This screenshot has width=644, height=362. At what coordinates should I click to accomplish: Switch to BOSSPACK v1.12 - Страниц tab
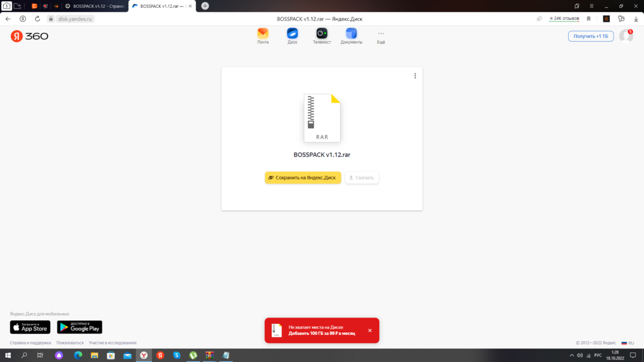click(x=95, y=6)
